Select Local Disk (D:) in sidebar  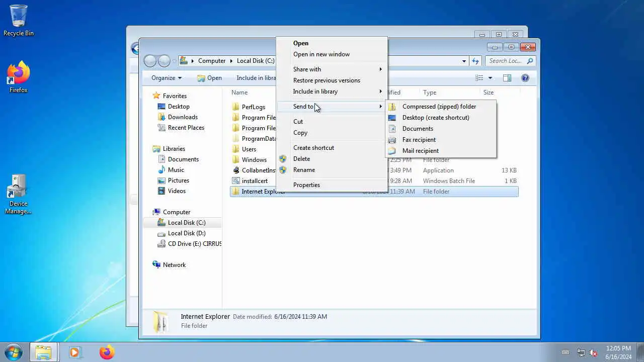(x=182, y=233)
